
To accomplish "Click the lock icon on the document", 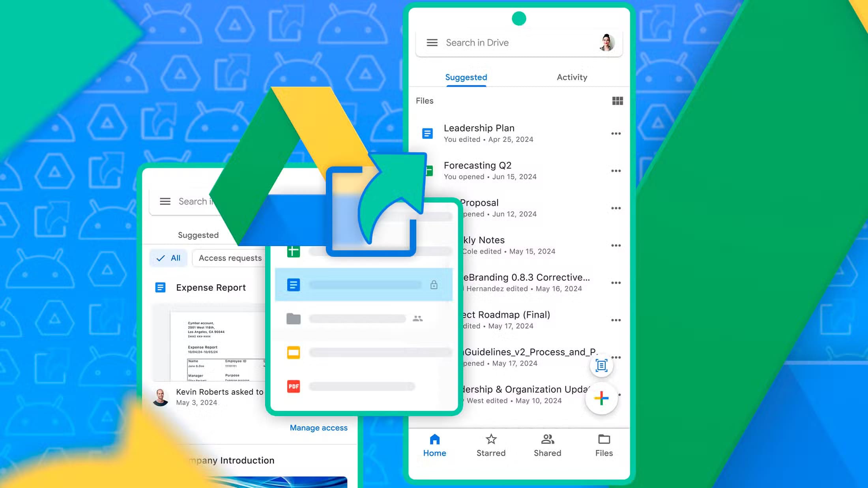I will [433, 285].
